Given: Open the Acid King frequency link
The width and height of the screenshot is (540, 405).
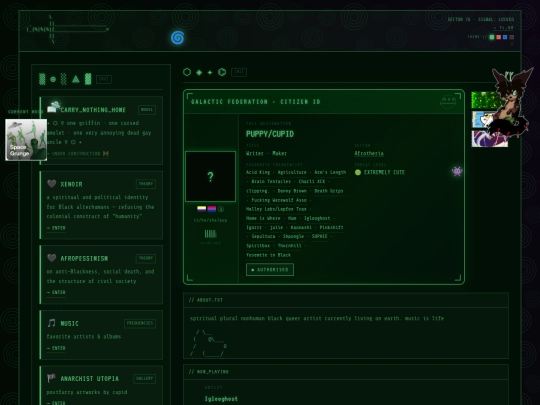Looking at the screenshot, I should pos(258,172).
